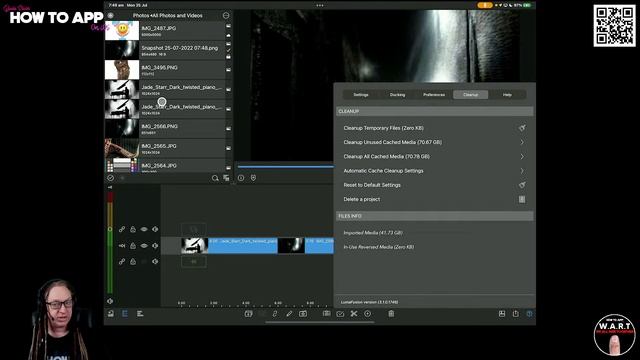Select the IMG_3495.PNG thumbnail in library
Screen dimensions: 640x360
[122, 70]
